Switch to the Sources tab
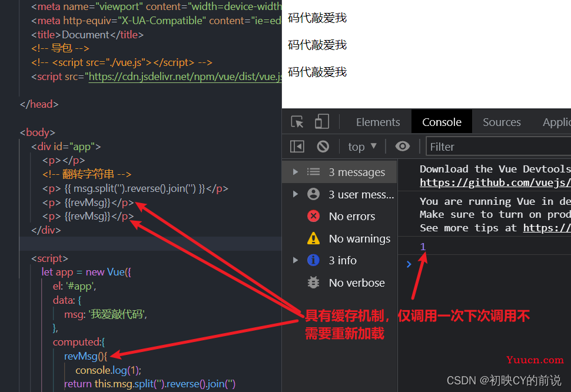Screen dimensions: 571x392 click(x=502, y=122)
